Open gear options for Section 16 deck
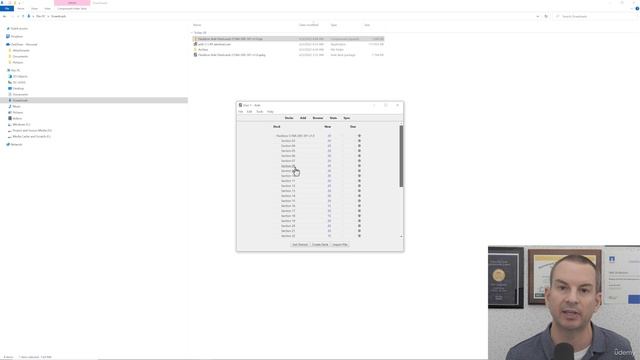The height and width of the screenshot is (360, 640). point(359,206)
